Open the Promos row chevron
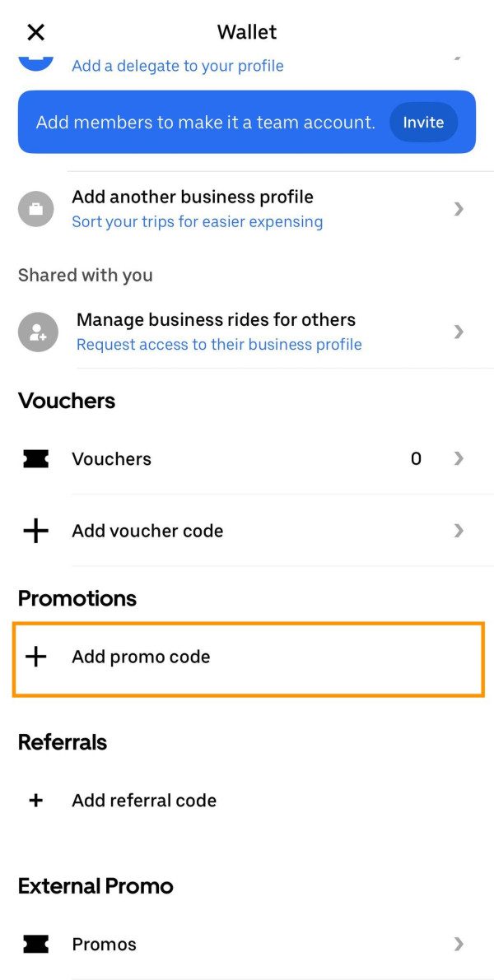The image size is (494, 980). coord(459,944)
